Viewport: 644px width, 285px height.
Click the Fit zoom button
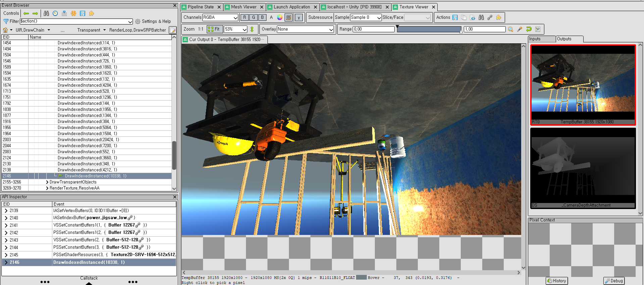214,29
